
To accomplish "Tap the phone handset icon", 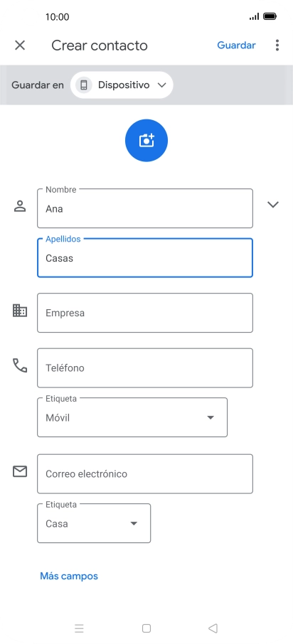I will click(x=20, y=365).
